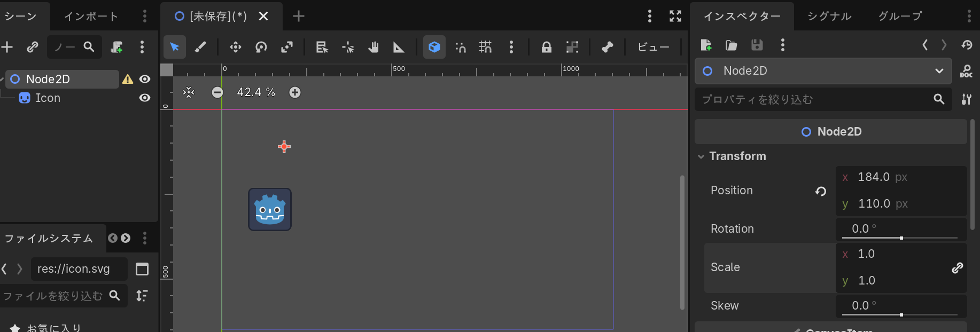The height and width of the screenshot is (332, 980).
Task: Choose the Paint brush tool
Action: [200, 47]
